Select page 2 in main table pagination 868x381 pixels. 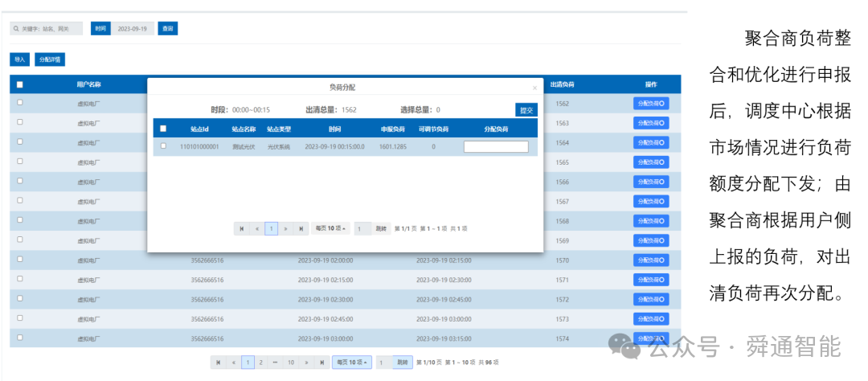tap(261, 363)
